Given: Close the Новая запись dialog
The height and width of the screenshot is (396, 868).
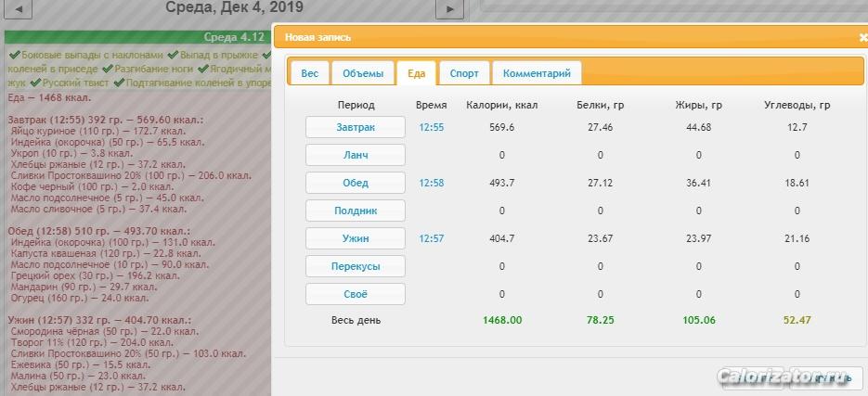Looking at the screenshot, I should coord(862,38).
